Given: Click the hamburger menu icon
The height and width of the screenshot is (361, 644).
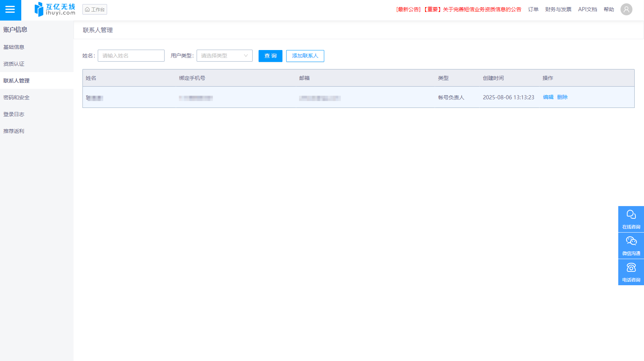Looking at the screenshot, I should (10, 10).
